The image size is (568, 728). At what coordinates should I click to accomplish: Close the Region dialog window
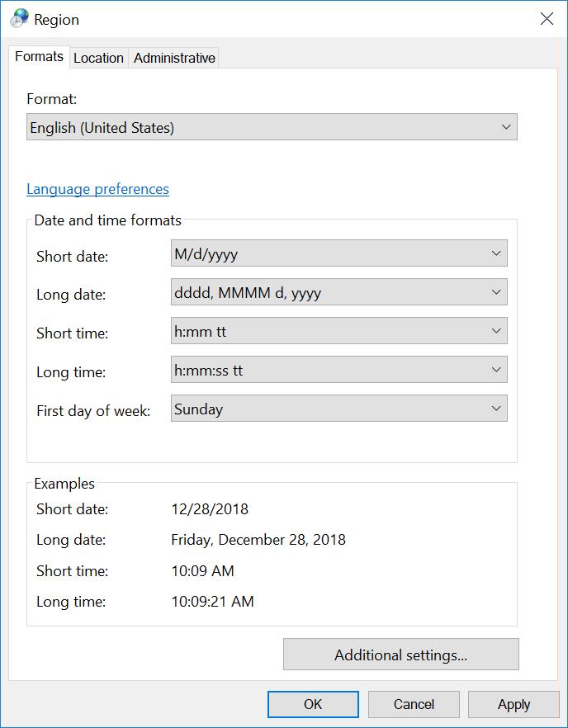[546, 19]
